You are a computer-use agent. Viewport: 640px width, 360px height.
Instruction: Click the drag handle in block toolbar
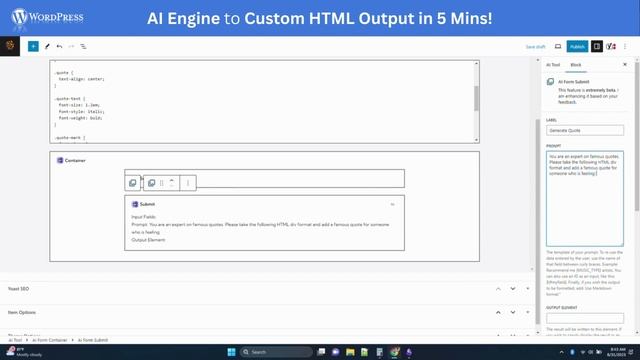click(x=162, y=183)
